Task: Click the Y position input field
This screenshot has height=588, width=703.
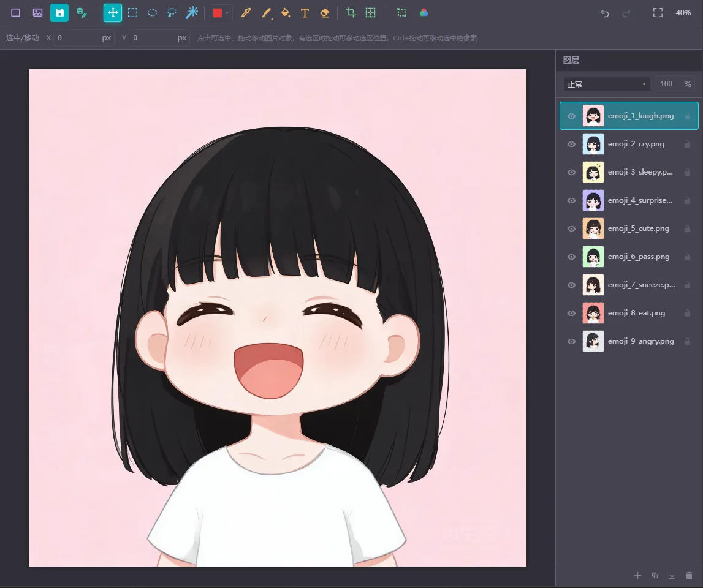Action: 159,37
